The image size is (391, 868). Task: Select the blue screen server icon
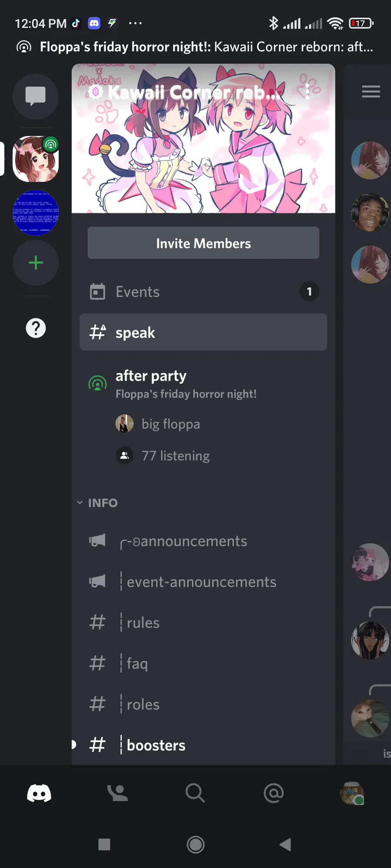(x=36, y=213)
